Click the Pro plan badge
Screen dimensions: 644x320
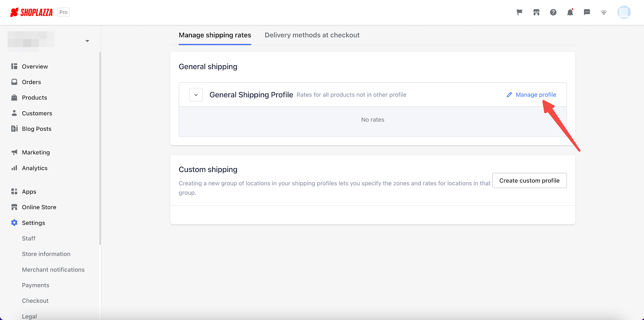click(64, 12)
